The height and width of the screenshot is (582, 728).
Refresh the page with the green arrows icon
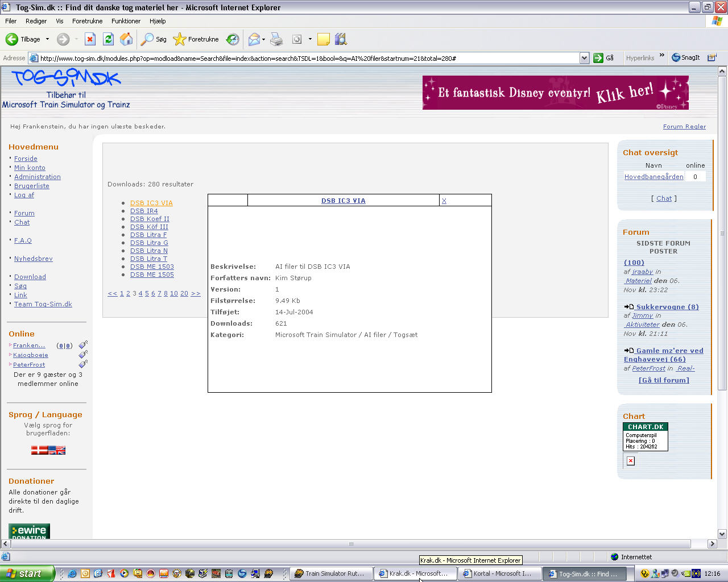(x=108, y=39)
